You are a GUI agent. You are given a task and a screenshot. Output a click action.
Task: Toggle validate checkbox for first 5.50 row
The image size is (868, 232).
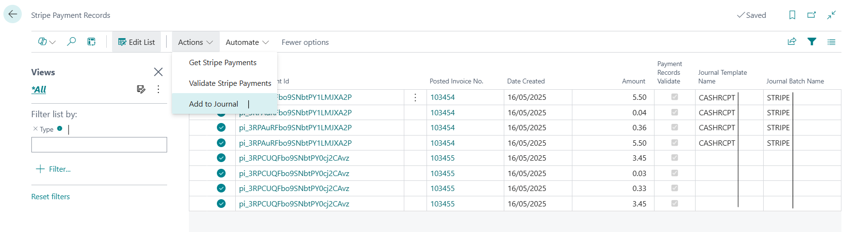click(675, 97)
